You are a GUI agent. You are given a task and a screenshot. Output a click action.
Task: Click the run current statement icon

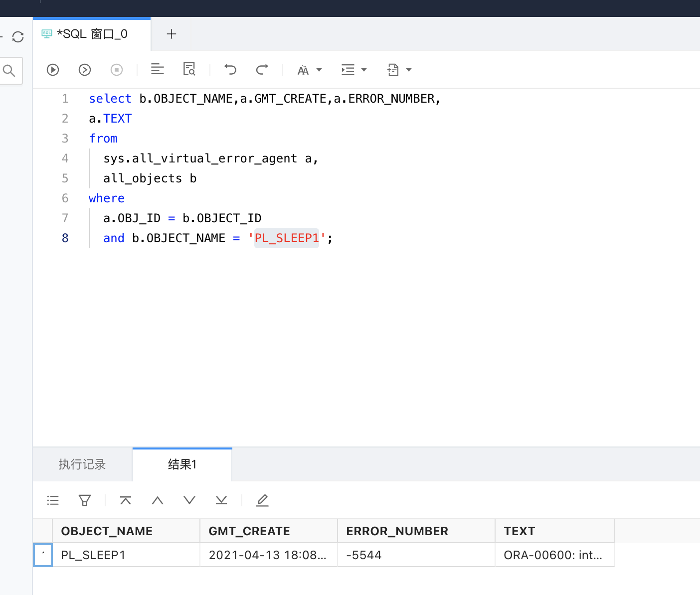[x=85, y=70]
